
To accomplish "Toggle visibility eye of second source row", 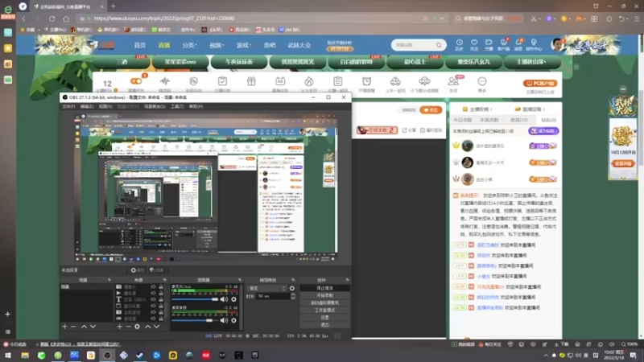I will [x=153, y=293].
